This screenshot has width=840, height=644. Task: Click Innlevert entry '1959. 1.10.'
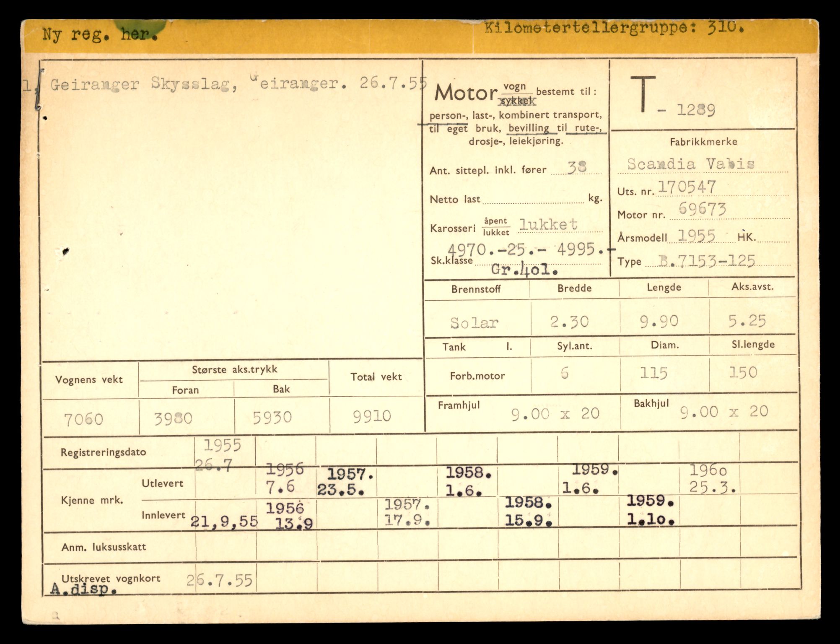[651, 510]
